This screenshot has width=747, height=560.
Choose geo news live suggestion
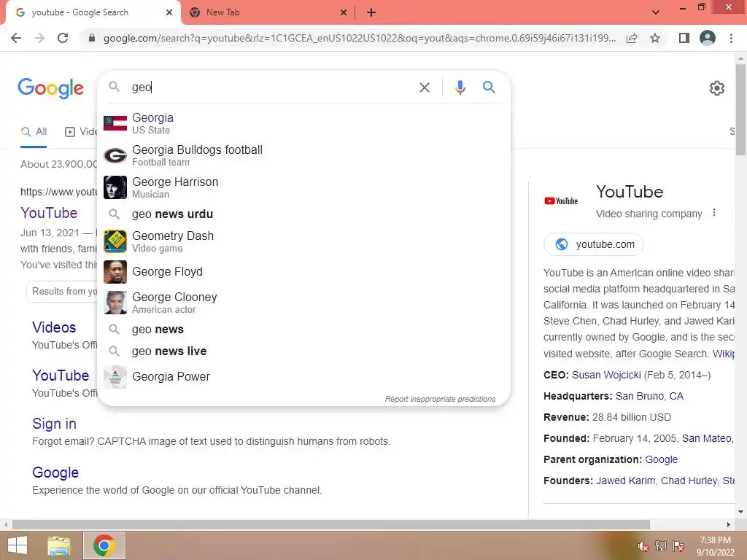(304, 351)
